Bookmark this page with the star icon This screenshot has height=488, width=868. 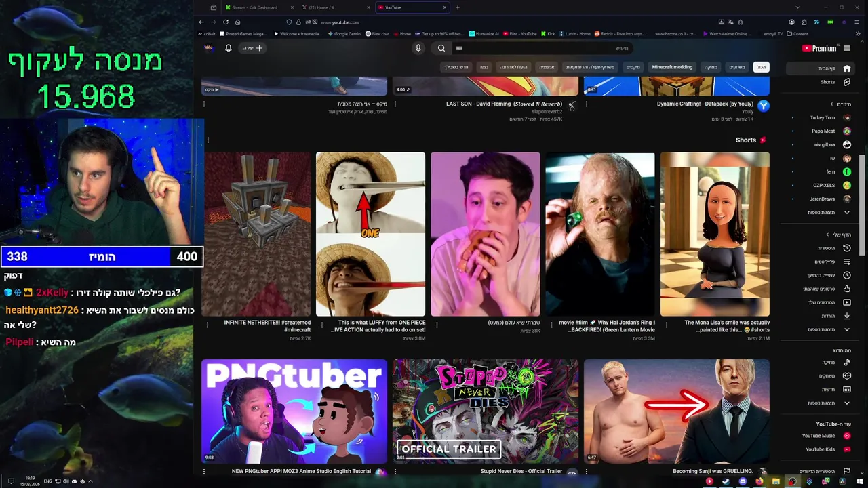click(x=741, y=22)
